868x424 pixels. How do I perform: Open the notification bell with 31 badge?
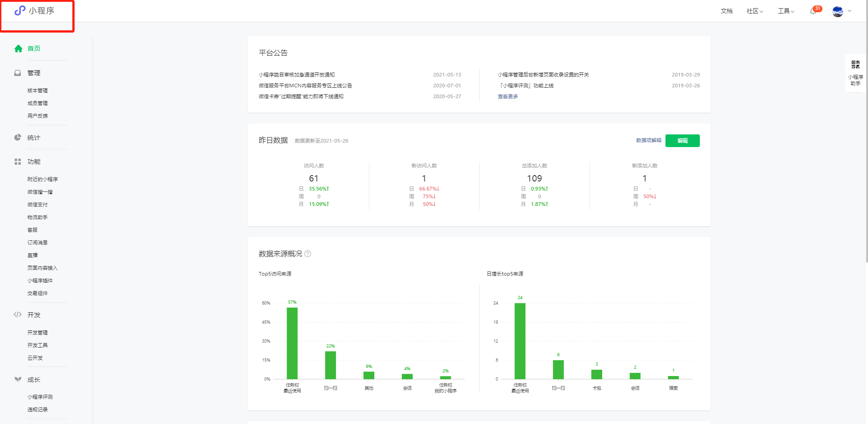click(813, 11)
